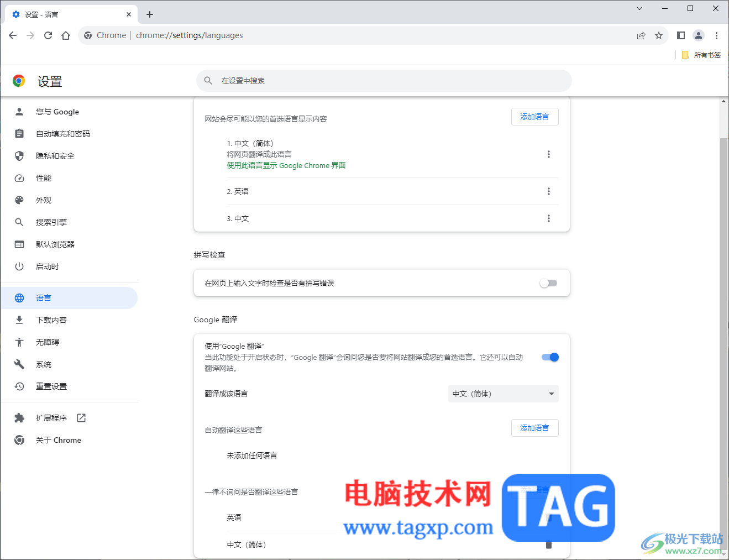Open the 所有书签 bookmarks folder
This screenshot has height=560, width=729.
click(x=701, y=55)
